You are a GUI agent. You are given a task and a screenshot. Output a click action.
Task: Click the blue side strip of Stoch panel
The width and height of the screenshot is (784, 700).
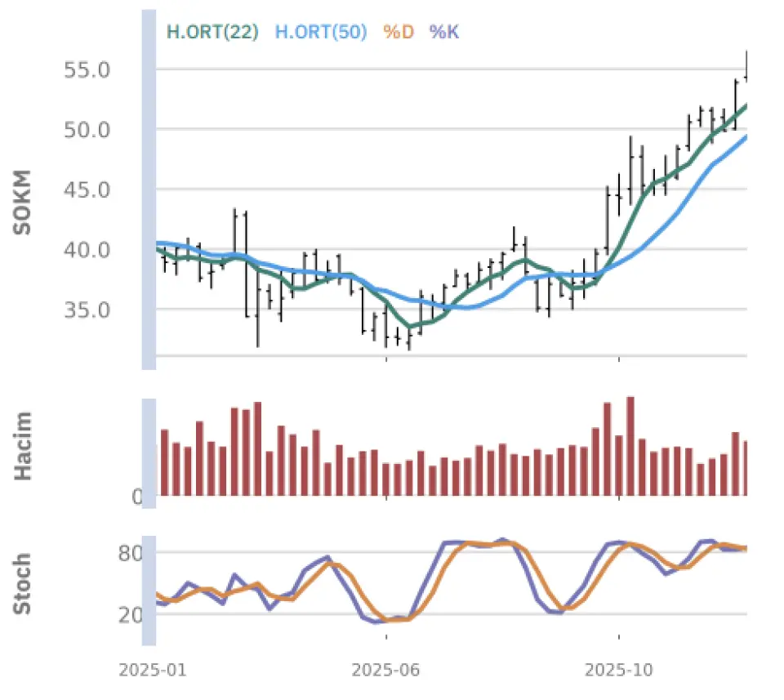click(149, 591)
